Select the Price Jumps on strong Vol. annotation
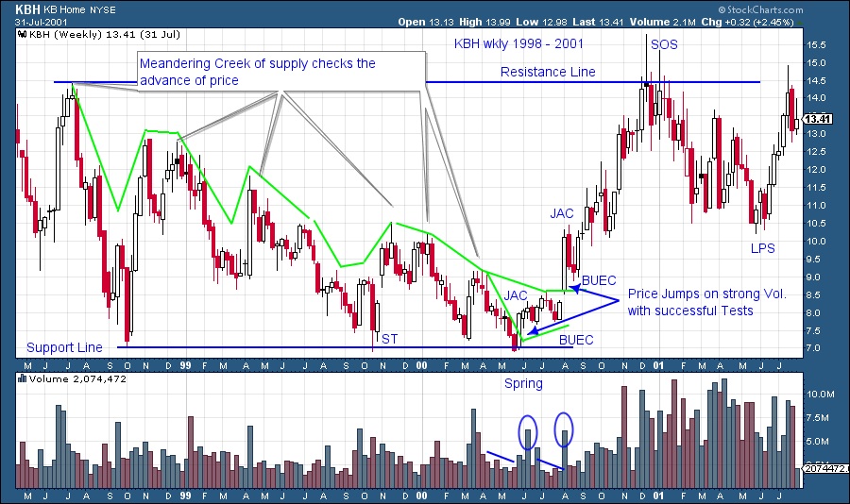Viewport: 850px width, 504px height. [706, 302]
